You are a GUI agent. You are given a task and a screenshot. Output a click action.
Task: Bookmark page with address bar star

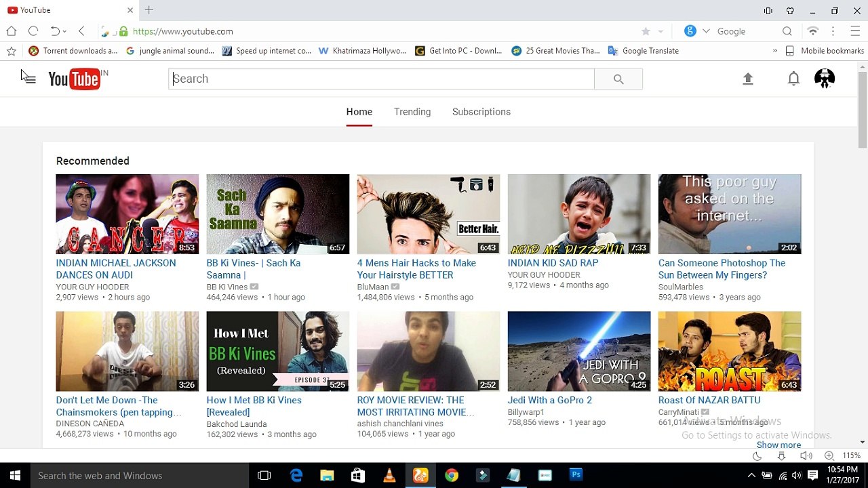tap(646, 31)
